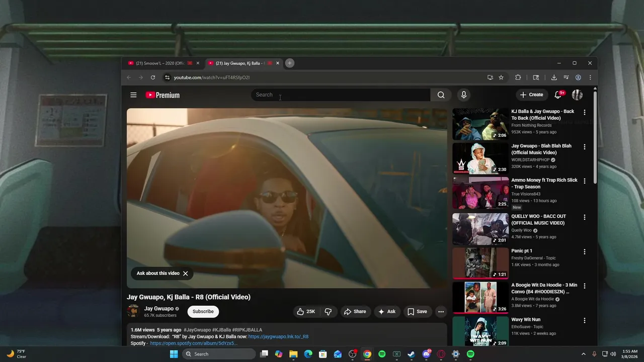
Task: Open options for QUELLY WOO BACC OUT video
Action: coord(585,217)
